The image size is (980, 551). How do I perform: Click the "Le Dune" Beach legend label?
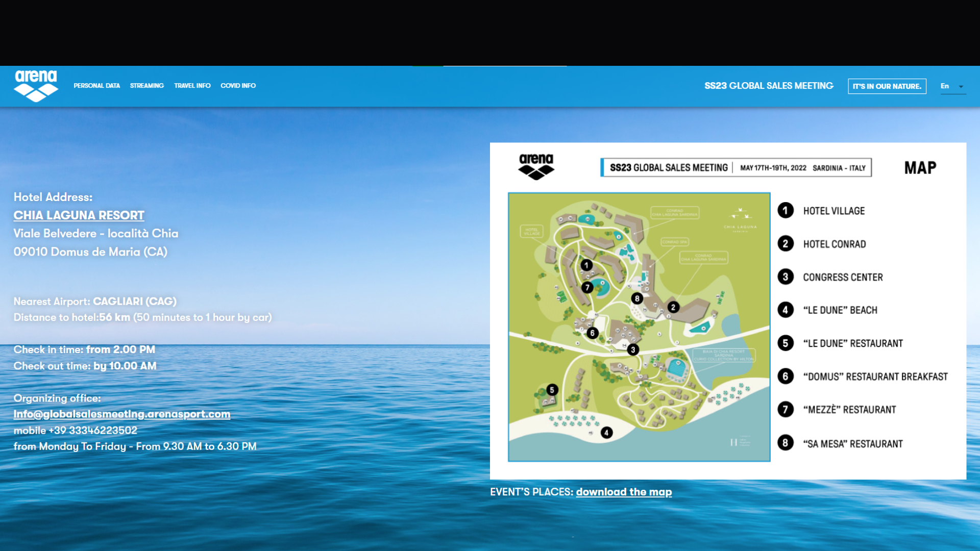(840, 310)
